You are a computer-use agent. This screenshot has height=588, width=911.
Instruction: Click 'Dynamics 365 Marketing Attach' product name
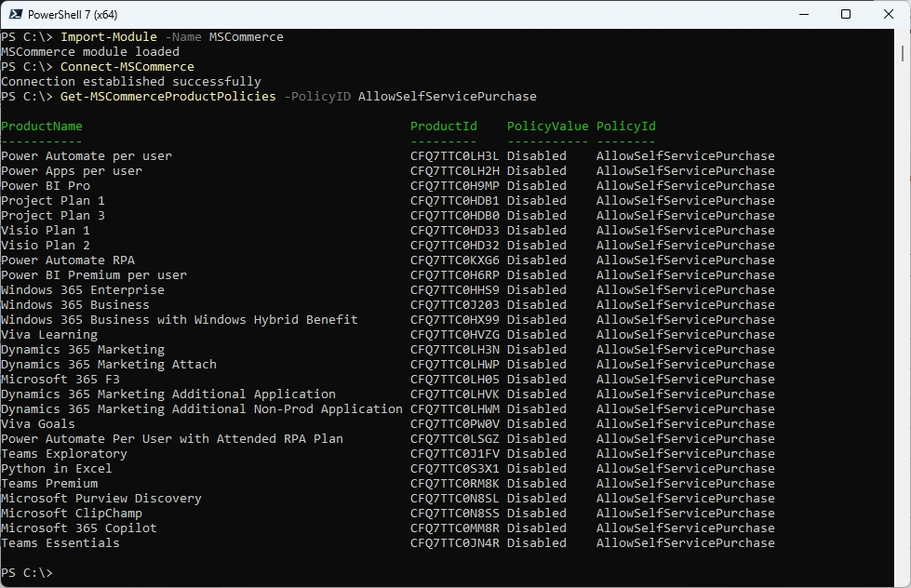point(109,365)
